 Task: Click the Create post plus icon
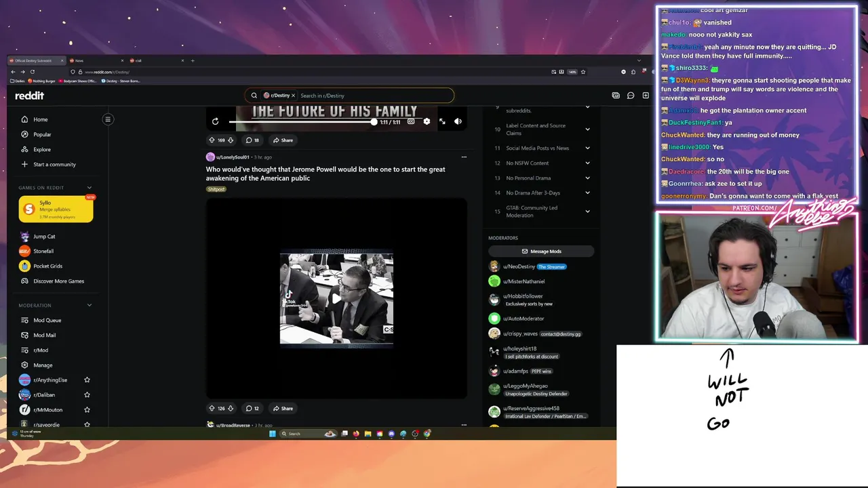click(646, 96)
